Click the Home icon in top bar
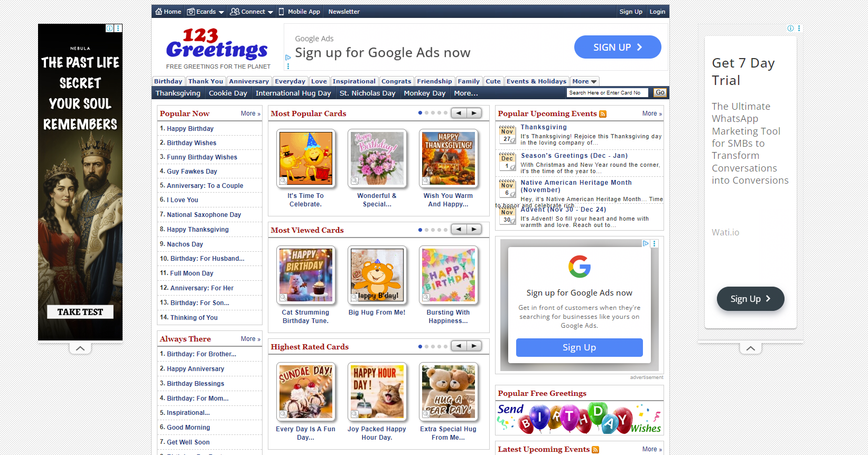868x455 pixels. (x=158, y=12)
